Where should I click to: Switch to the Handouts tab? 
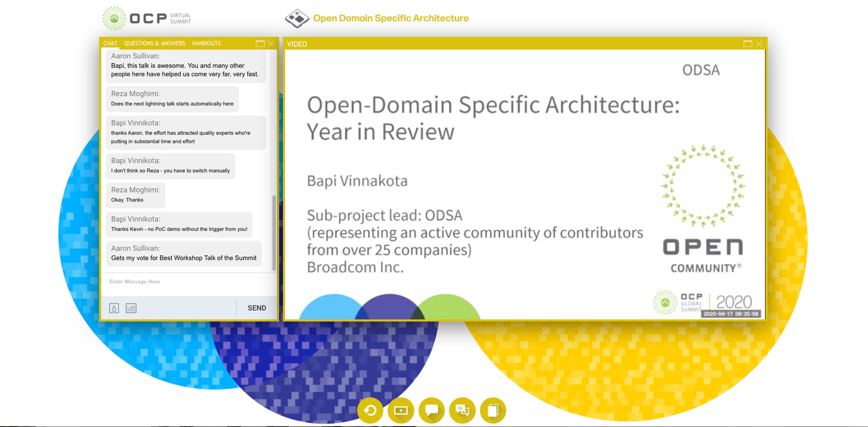[206, 43]
